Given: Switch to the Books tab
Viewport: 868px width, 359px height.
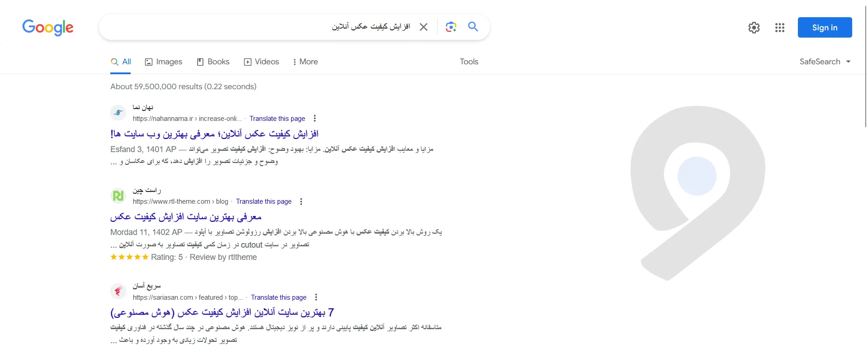Looking at the screenshot, I should 213,62.
